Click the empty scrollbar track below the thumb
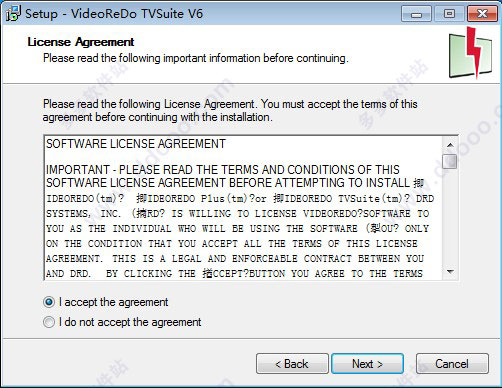 coord(450,217)
